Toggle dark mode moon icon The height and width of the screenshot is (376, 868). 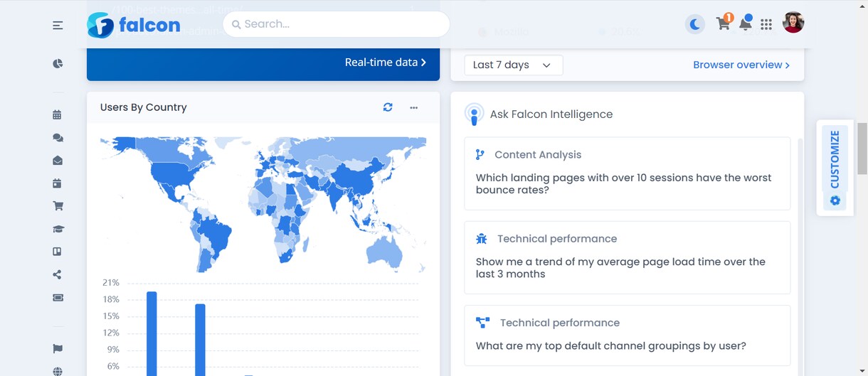695,24
